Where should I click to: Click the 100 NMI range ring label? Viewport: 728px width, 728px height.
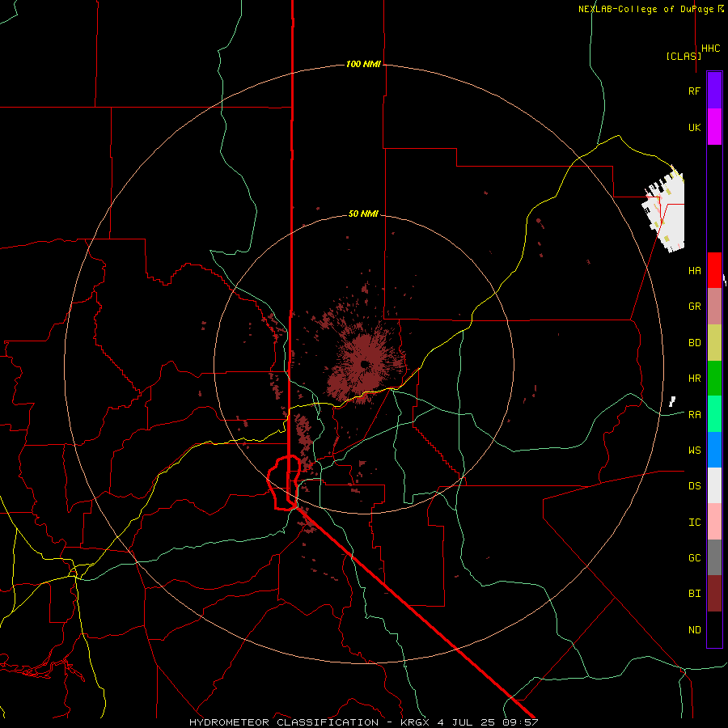pyautogui.click(x=363, y=64)
